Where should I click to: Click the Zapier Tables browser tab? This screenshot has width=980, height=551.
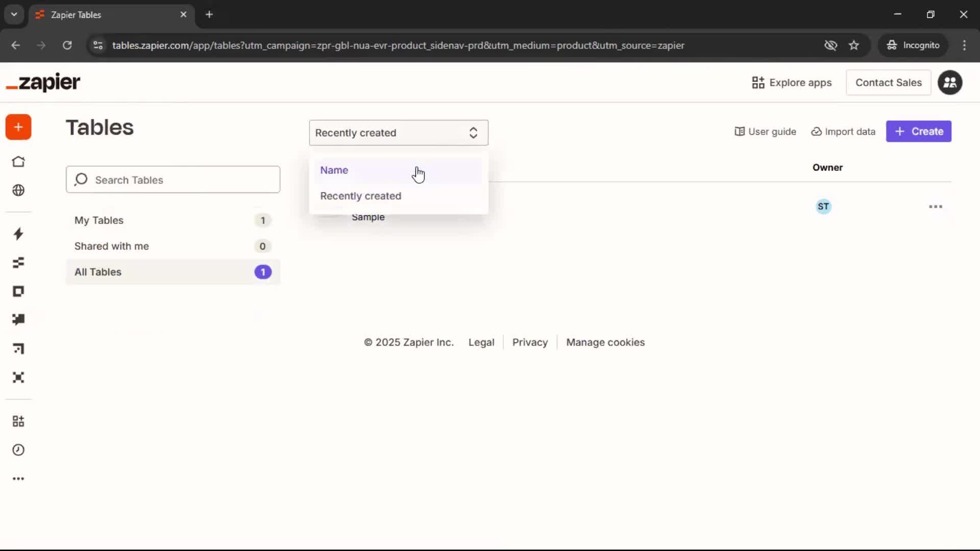[111, 14]
